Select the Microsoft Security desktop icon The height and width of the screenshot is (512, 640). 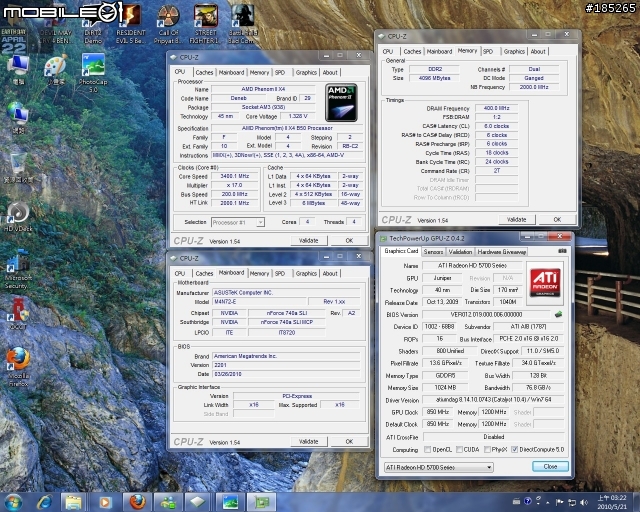point(17,269)
